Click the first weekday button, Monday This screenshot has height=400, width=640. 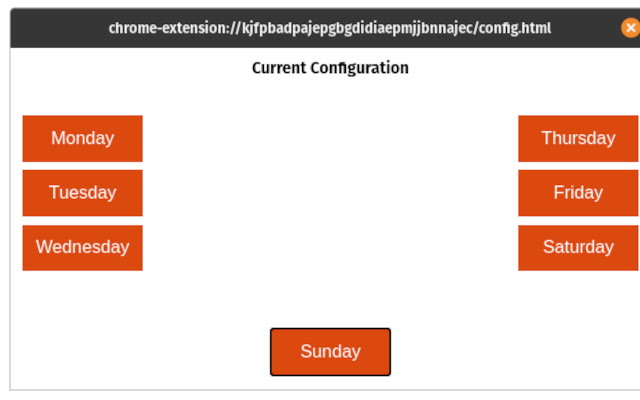tap(82, 138)
